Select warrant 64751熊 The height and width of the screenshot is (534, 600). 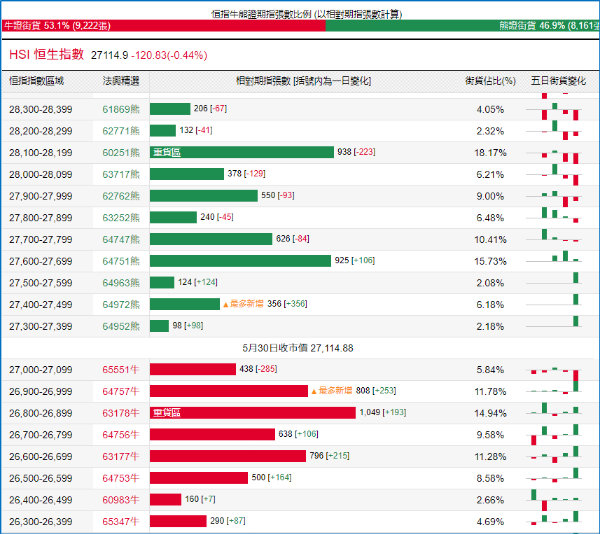pos(121,261)
